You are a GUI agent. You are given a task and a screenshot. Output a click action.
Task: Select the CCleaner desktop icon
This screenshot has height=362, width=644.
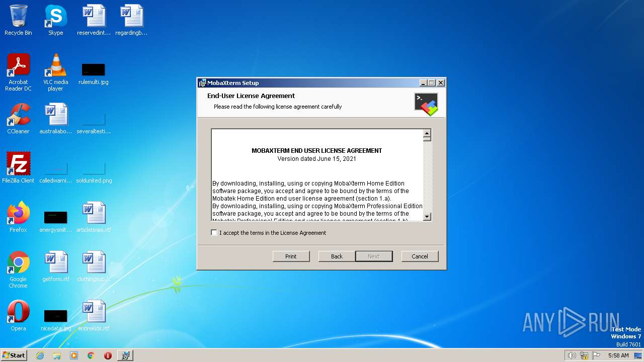point(18,119)
